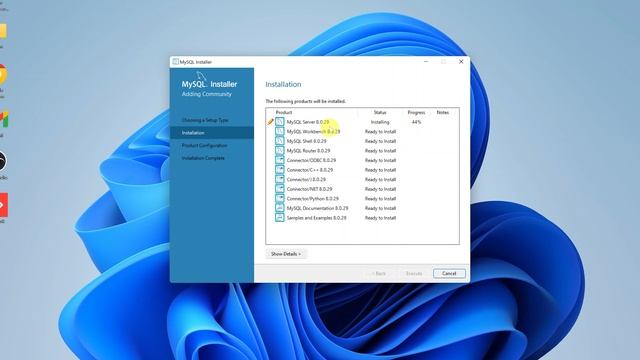
Task: Click the MySQL dolphin logo in sidebar
Action: click(x=201, y=76)
